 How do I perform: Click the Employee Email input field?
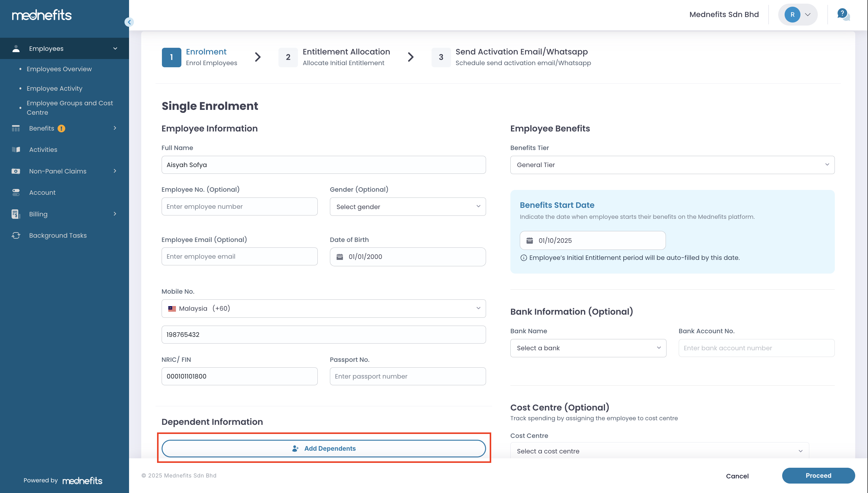pos(239,256)
